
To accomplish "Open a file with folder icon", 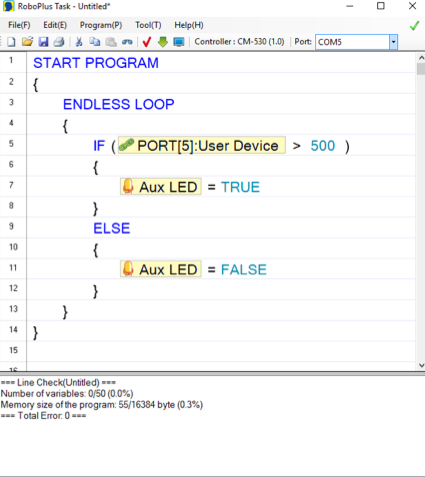I will [x=27, y=42].
